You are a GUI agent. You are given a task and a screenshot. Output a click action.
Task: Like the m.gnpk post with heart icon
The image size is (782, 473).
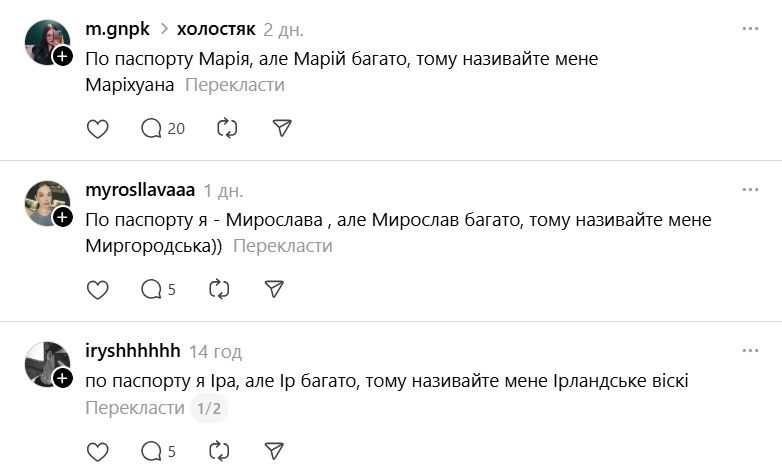(97, 128)
